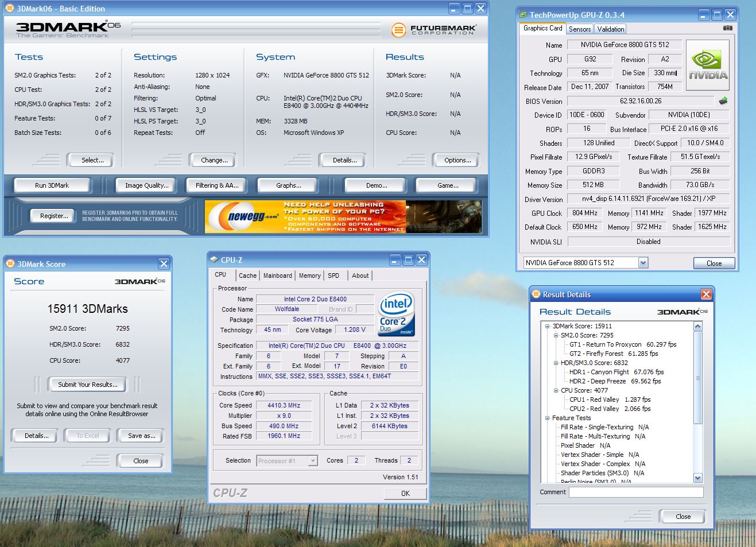The image size is (756, 547).
Task: Select the Graphics Card tab in GPU-Z
Action: (x=543, y=28)
